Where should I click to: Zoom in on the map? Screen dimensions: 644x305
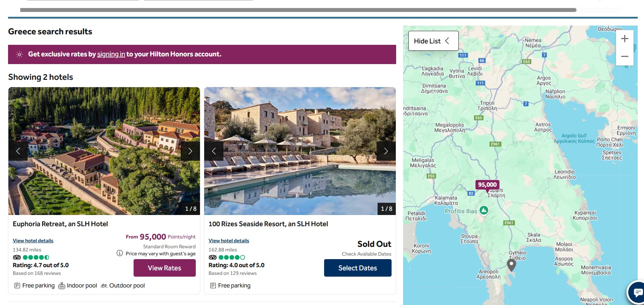624,39
